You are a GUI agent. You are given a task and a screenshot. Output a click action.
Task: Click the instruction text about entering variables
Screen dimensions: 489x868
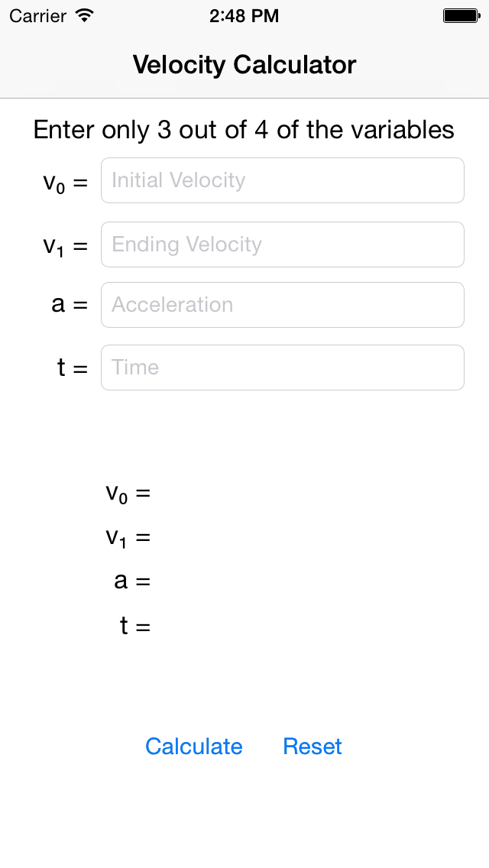click(243, 130)
